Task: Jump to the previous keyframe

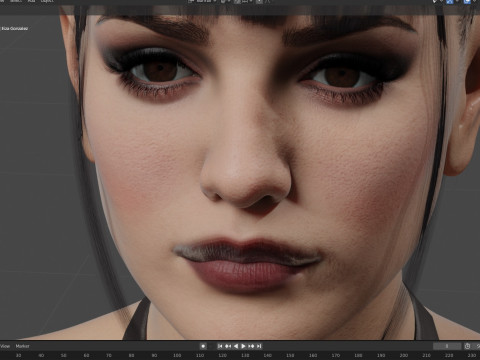Action: point(228,346)
